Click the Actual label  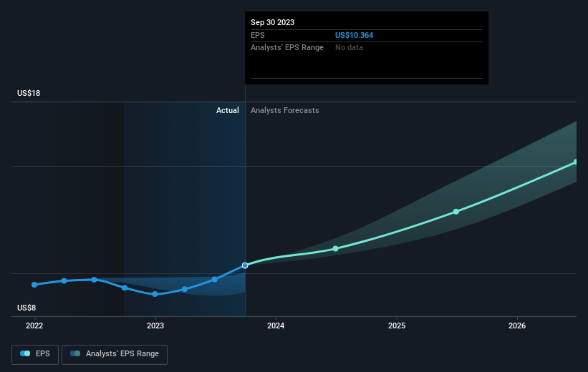tap(227, 110)
